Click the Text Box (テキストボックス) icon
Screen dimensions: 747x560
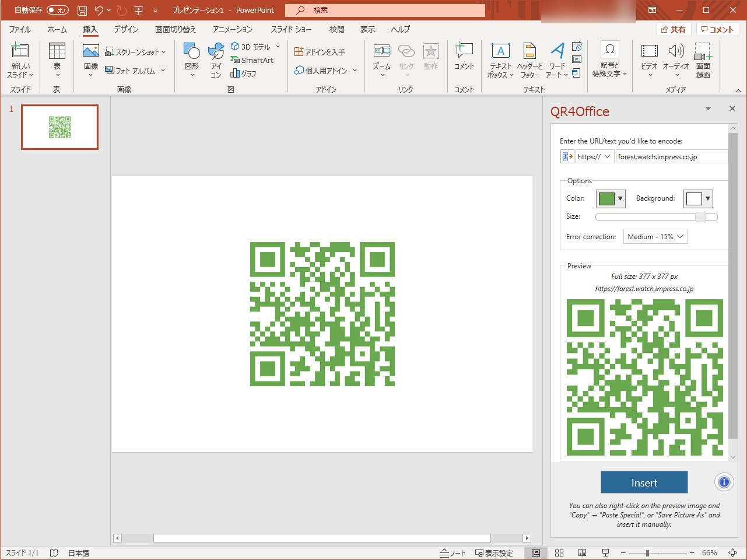[500, 52]
